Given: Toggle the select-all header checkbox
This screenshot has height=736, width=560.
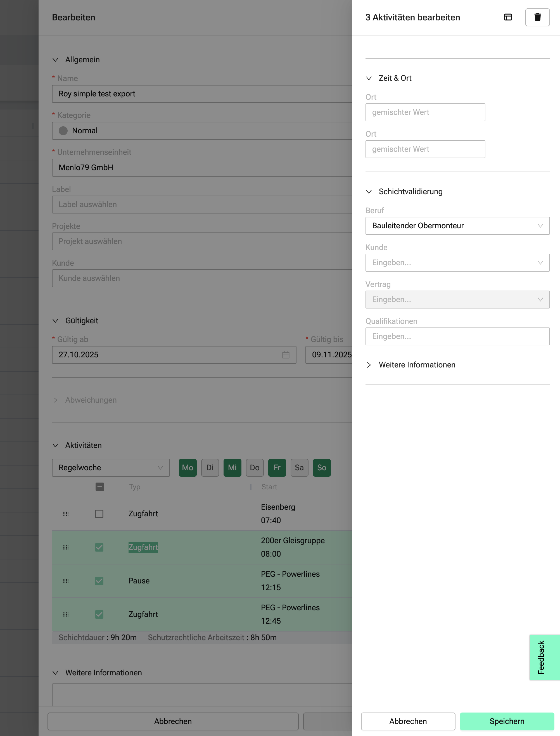Looking at the screenshot, I should point(99,487).
